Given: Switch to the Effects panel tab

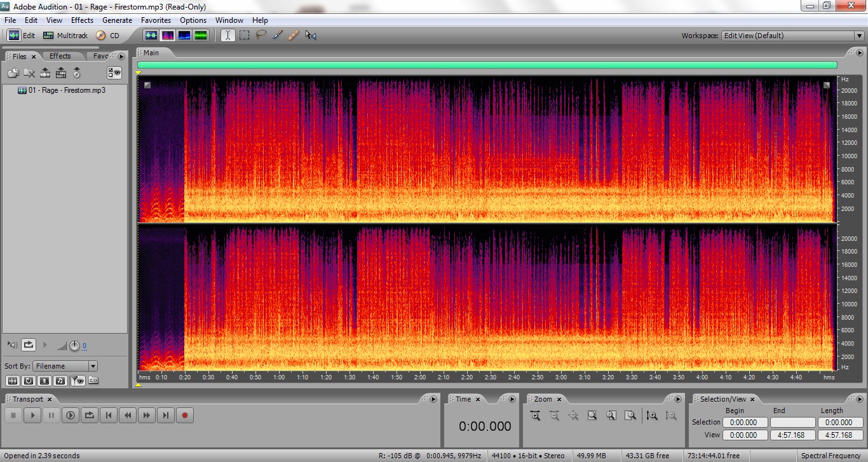Looking at the screenshot, I should [x=60, y=56].
